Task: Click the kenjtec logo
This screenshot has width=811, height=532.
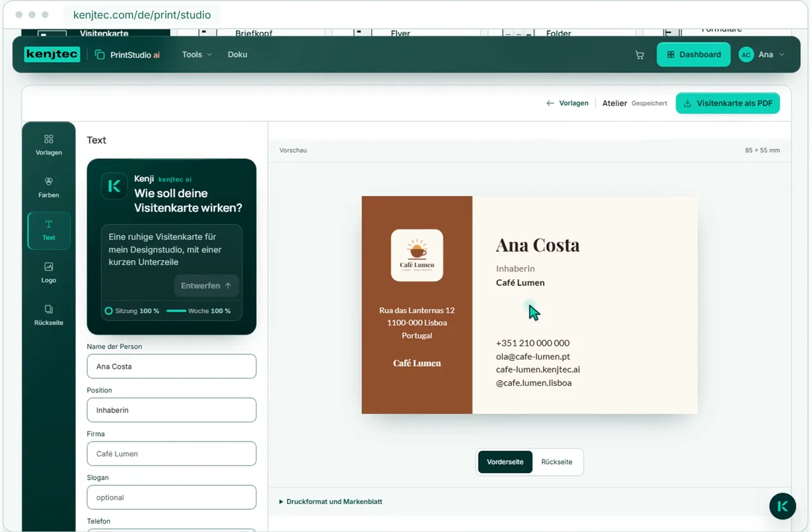Action: tap(52, 54)
